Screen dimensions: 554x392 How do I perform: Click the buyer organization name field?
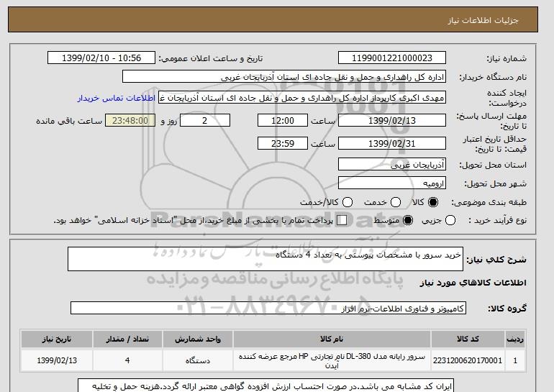click(284, 77)
